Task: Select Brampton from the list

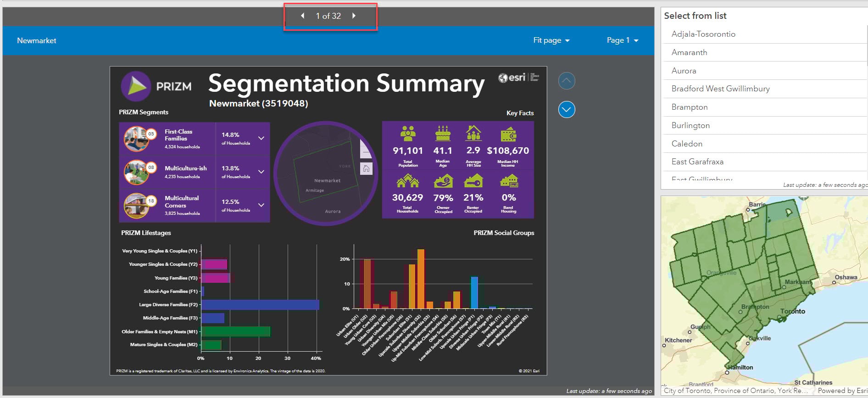Action: pos(764,107)
